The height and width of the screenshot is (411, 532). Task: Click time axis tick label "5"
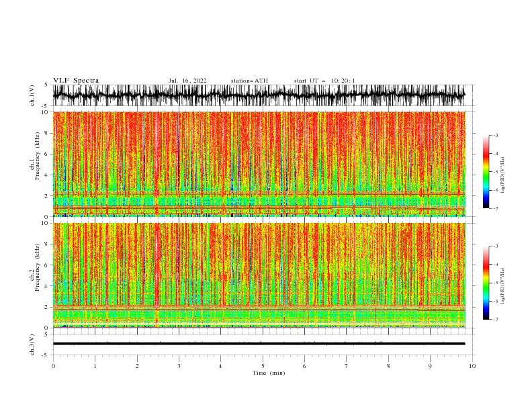(263, 366)
